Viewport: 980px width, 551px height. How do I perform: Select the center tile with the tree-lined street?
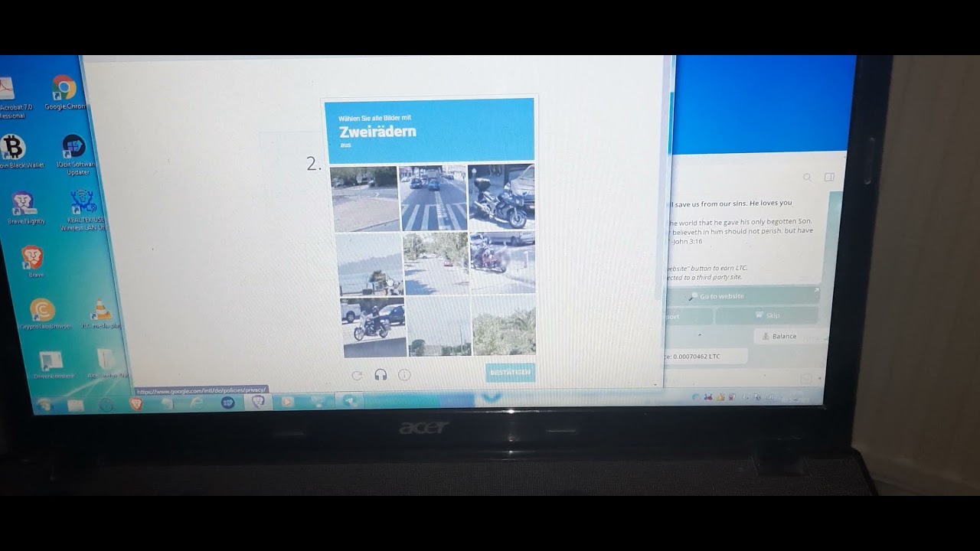[x=436, y=264]
